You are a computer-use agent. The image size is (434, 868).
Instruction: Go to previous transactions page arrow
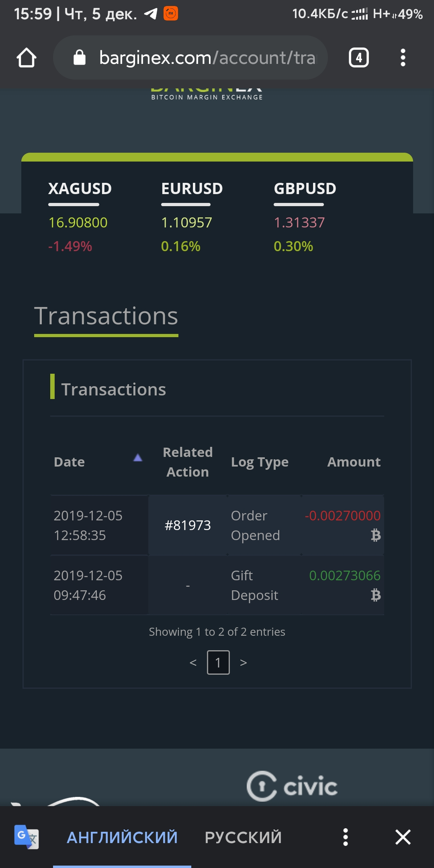193,663
